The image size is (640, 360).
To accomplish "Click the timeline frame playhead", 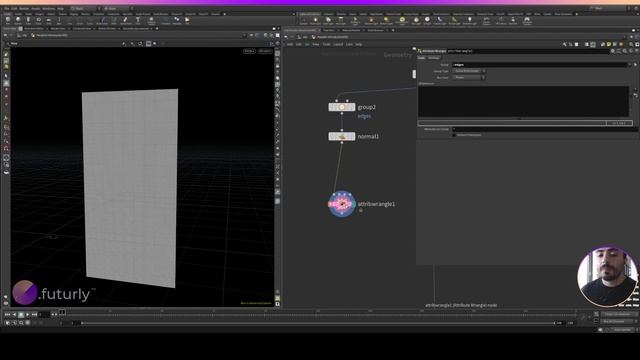I will (62, 313).
